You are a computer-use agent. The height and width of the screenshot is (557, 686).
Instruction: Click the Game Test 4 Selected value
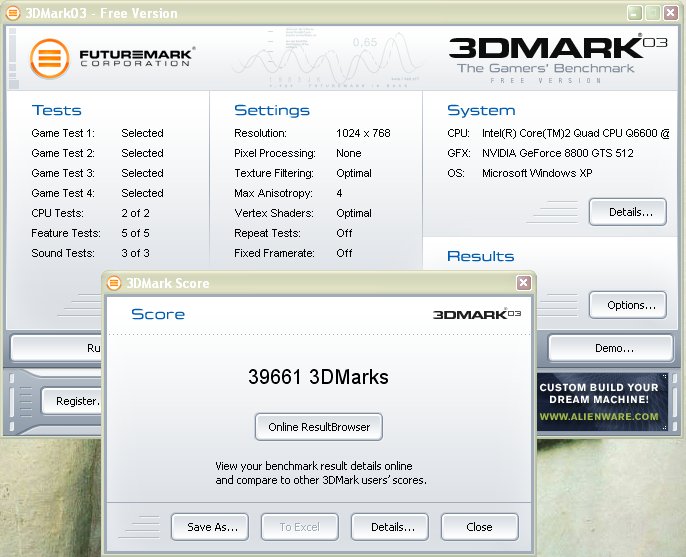(142, 193)
